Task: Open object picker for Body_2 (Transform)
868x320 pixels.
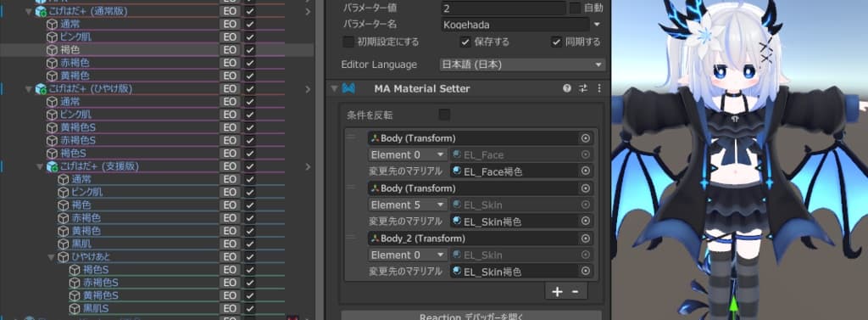Action: pos(586,239)
